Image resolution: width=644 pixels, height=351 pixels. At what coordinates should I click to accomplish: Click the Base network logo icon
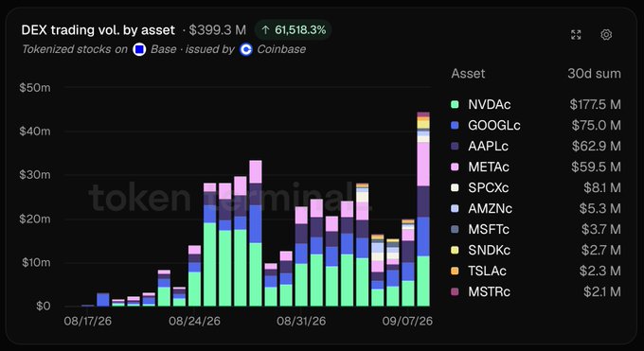[x=139, y=50]
